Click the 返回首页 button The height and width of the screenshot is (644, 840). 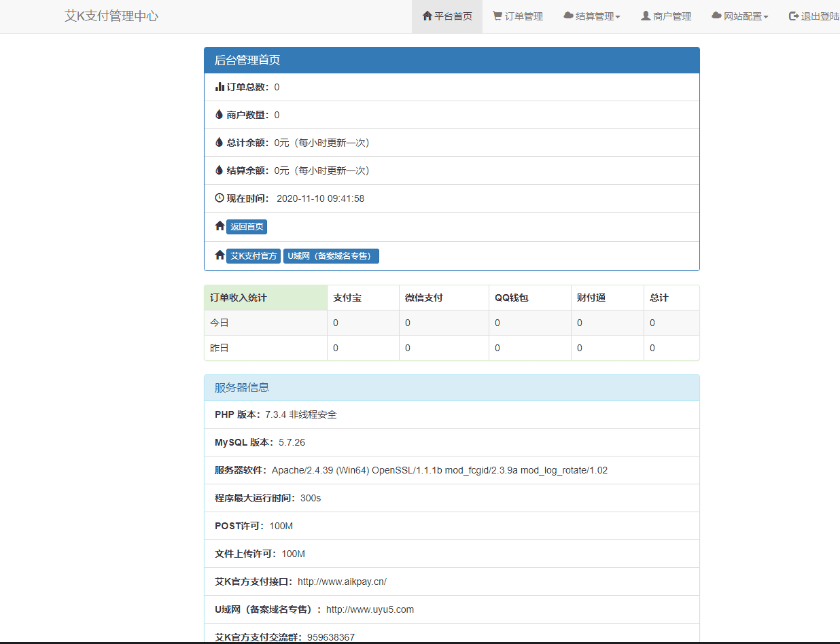[x=246, y=226]
